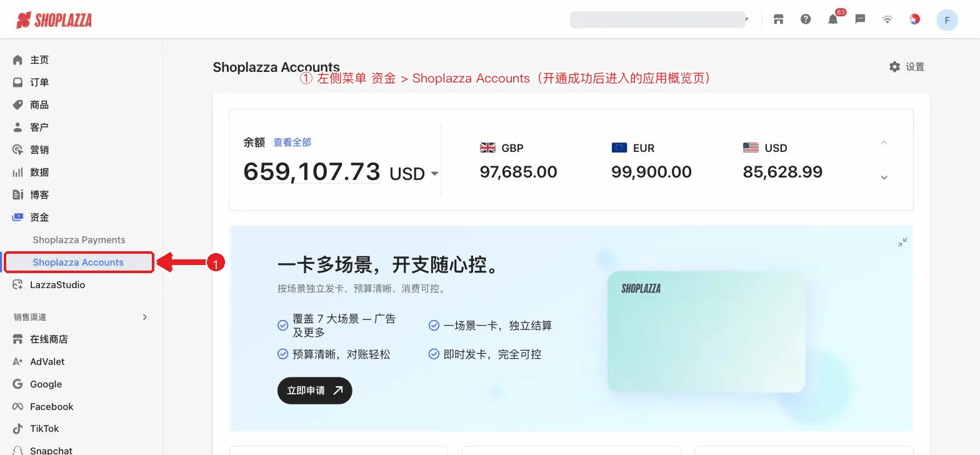Click the Shoplazza logo

[54, 20]
